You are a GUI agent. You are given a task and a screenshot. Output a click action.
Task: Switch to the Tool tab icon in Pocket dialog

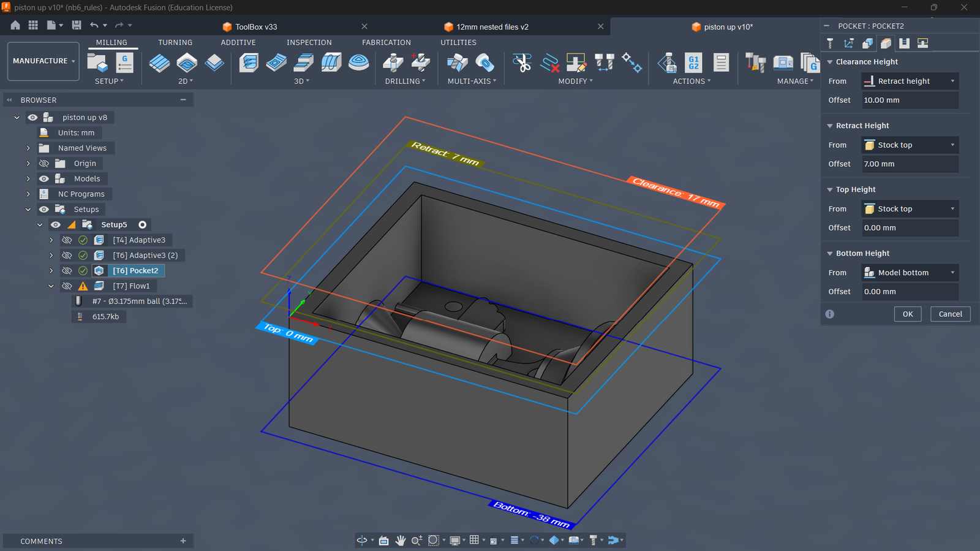click(830, 43)
